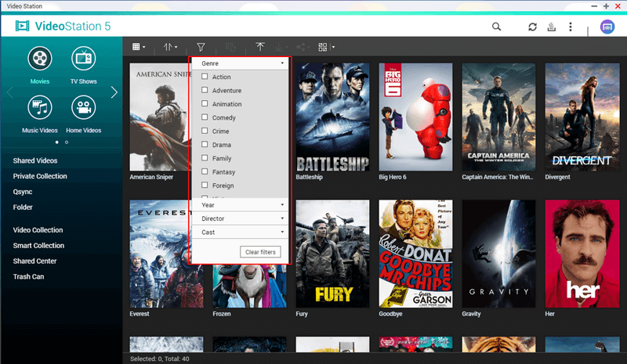The width and height of the screenshot is (627, 364).
Task: Check the Adventure genre checkbox
Action: point(205,90)
